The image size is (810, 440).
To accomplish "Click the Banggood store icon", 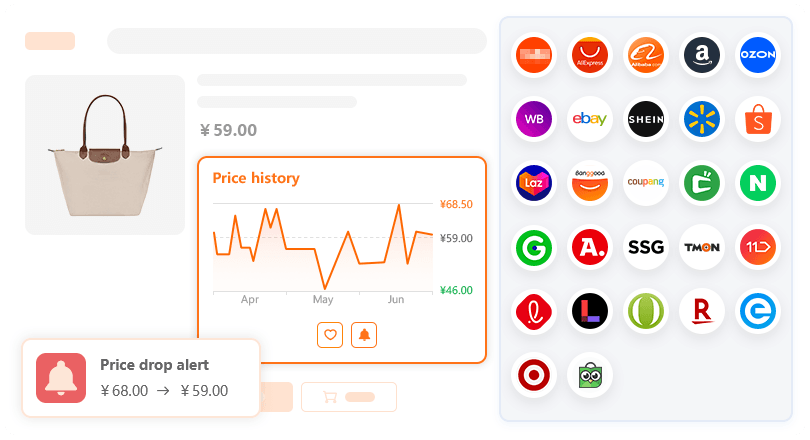I will click(590, 183).
